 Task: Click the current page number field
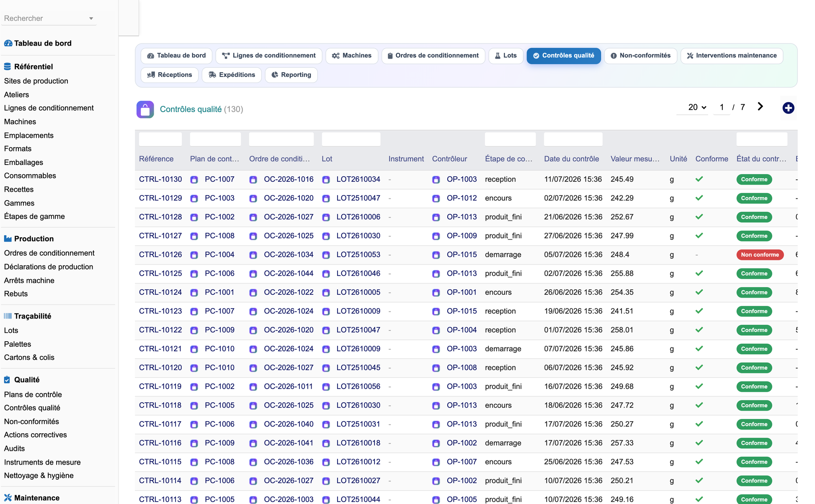722,107
